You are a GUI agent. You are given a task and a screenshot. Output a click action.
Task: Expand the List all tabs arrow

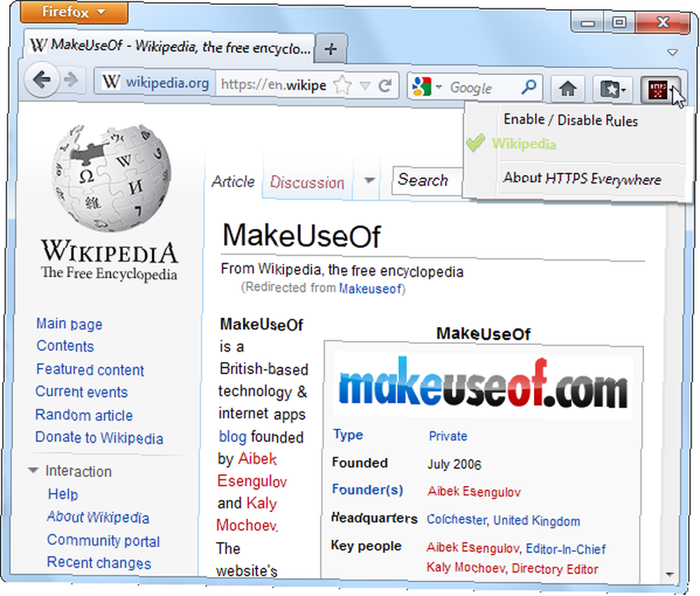(x=672, y=53)
